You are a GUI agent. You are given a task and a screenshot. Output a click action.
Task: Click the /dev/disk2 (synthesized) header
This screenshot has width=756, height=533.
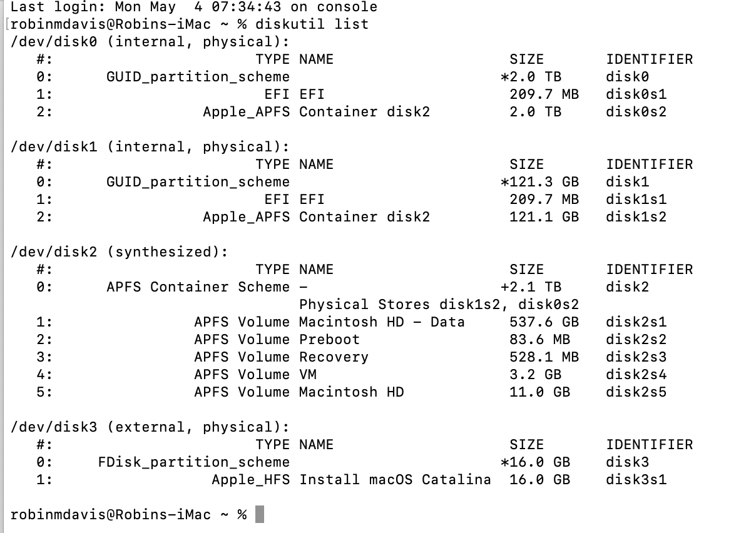coord(120,252)
